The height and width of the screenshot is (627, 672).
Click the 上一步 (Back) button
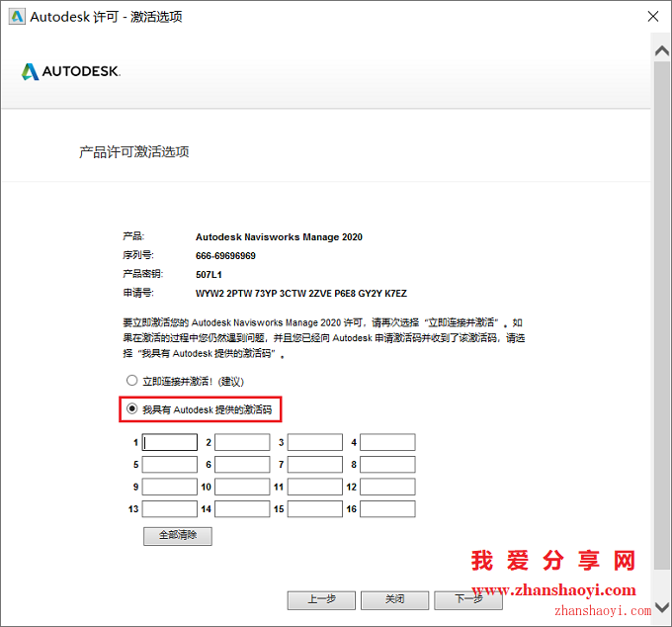tap(321, 600)
